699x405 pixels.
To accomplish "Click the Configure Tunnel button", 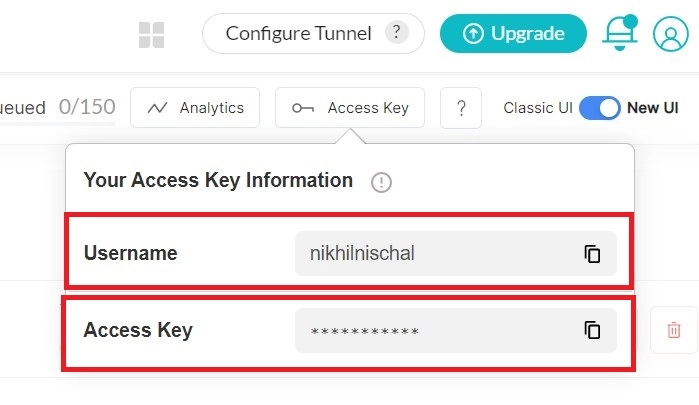I will click(x=299, y=34).
